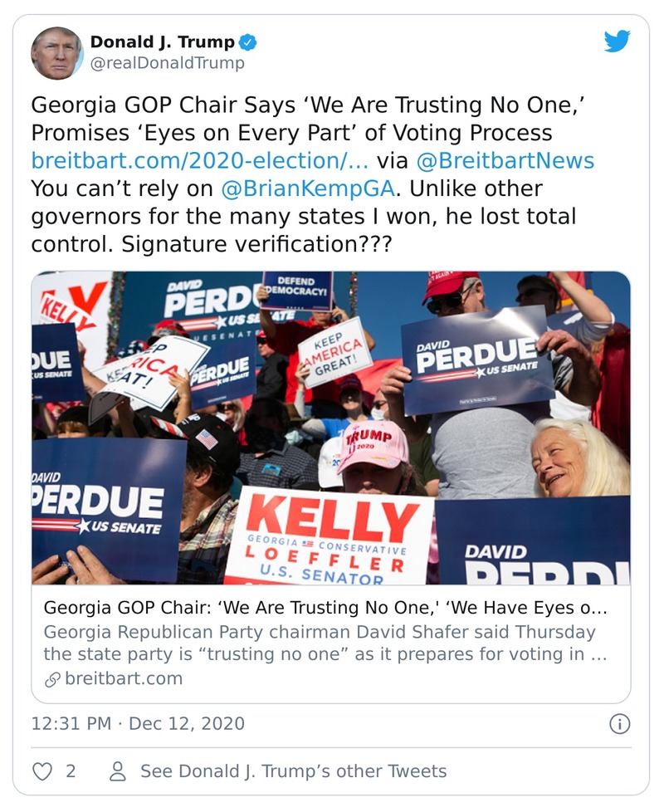The width and height of the screenshot is (664, 812).
Task: Follow the breitbart.com/2020-election link in tweet
Action: click(x=199, y=160)
